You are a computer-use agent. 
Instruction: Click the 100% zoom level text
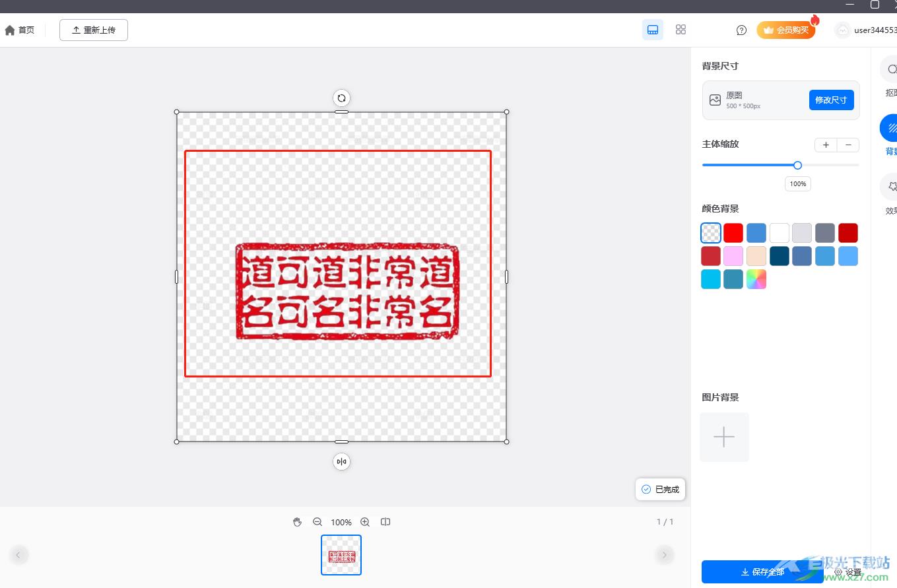click(341, 522)
